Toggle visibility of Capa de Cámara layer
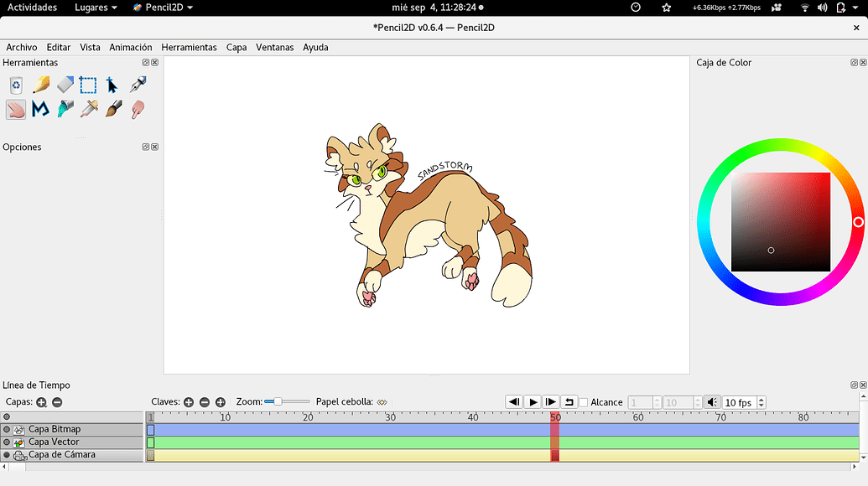Screen dimensions: 868x486 click(x=7, y=454)
